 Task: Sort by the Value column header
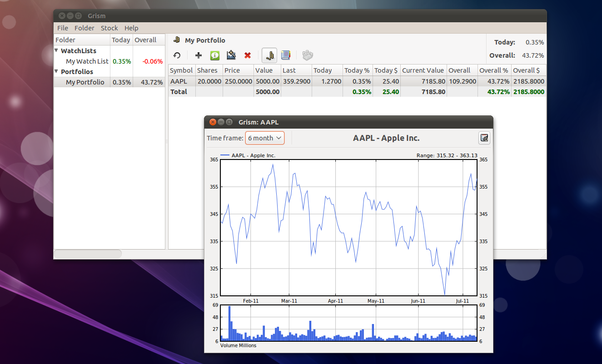267,70
